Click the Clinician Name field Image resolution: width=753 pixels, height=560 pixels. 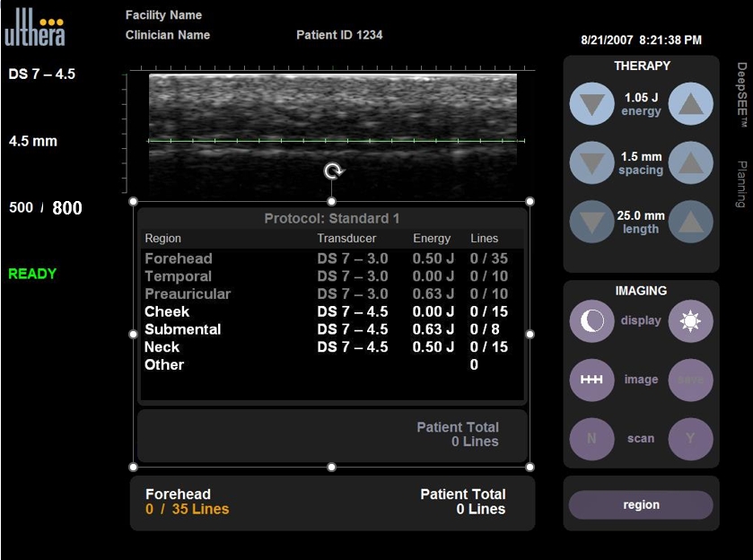pyautogui.click(x=168, y=35)
